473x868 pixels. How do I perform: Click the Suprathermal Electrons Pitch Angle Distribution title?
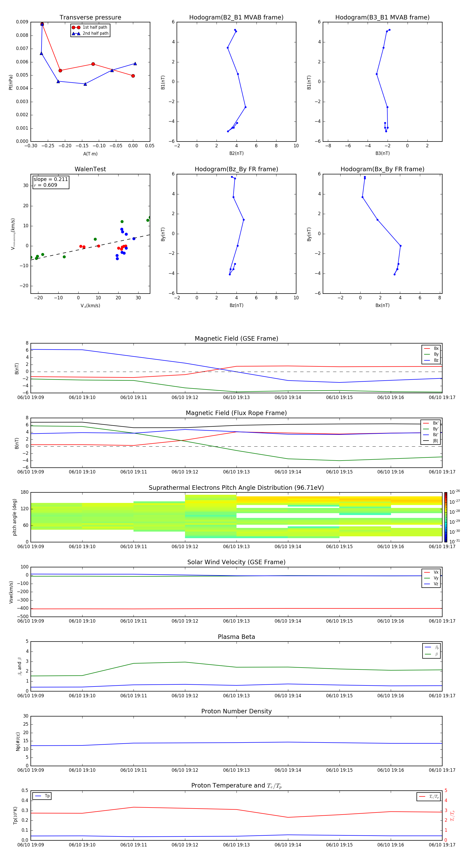point(236,488)
